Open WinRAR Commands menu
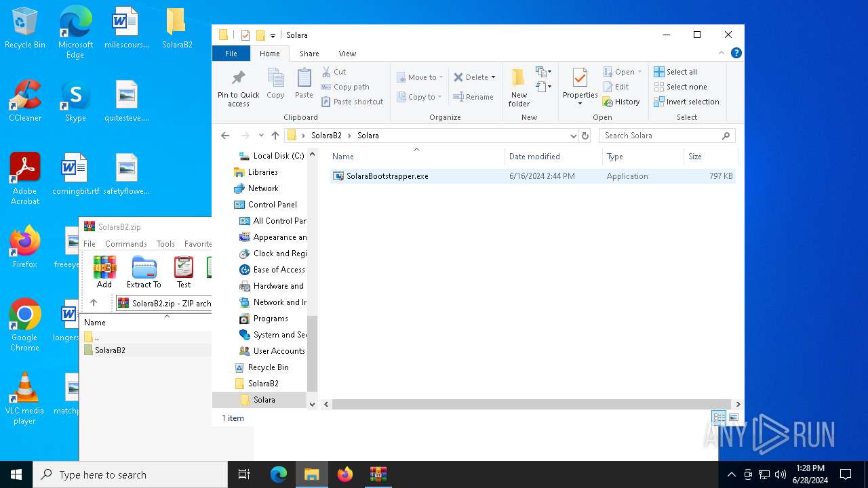 (x=125, y=243)
